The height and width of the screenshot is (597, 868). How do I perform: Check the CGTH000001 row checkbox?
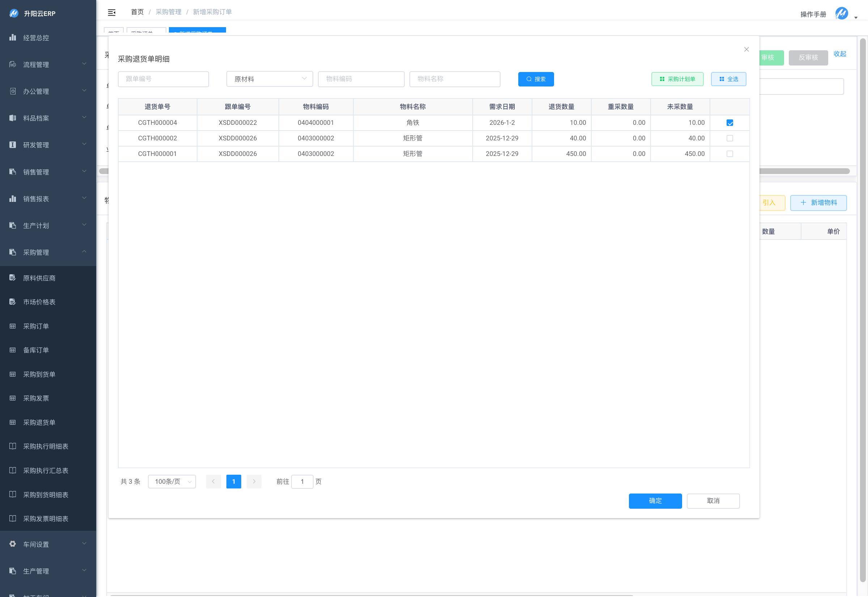[x=729, y=154]
